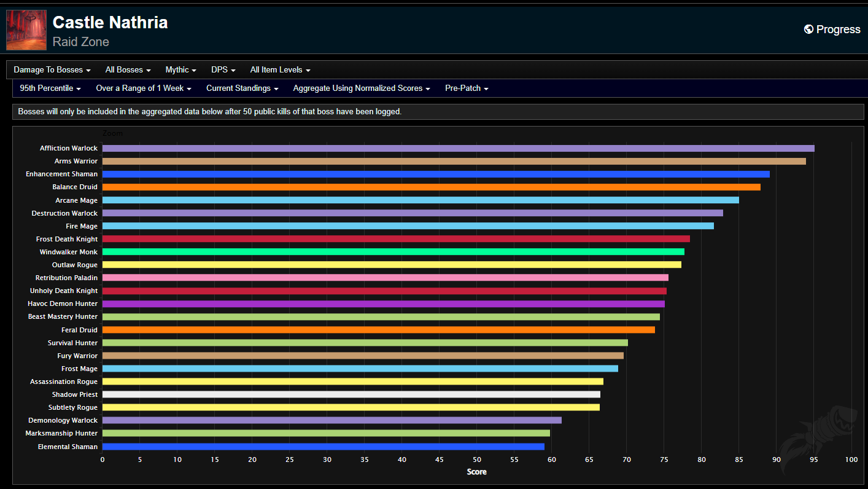Click the Windwalker Monk green bar
Screen dimensions: 868x489
click(393, 252)
